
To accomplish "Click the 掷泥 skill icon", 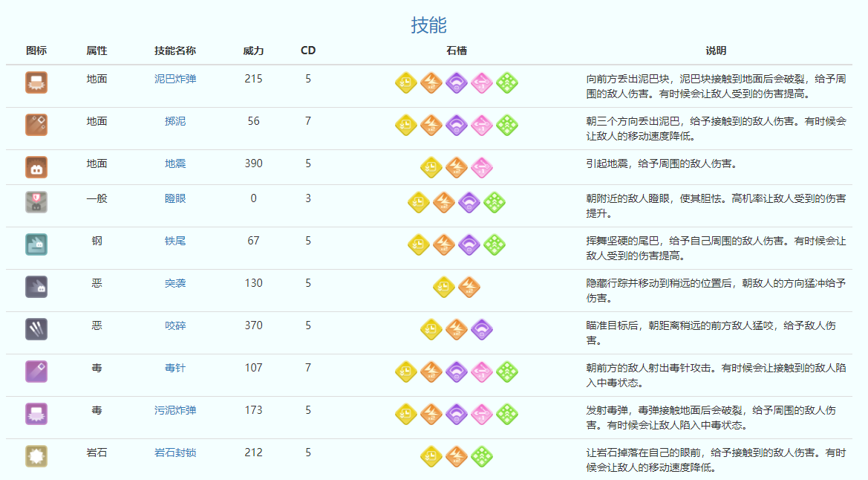I will point(36,125).
